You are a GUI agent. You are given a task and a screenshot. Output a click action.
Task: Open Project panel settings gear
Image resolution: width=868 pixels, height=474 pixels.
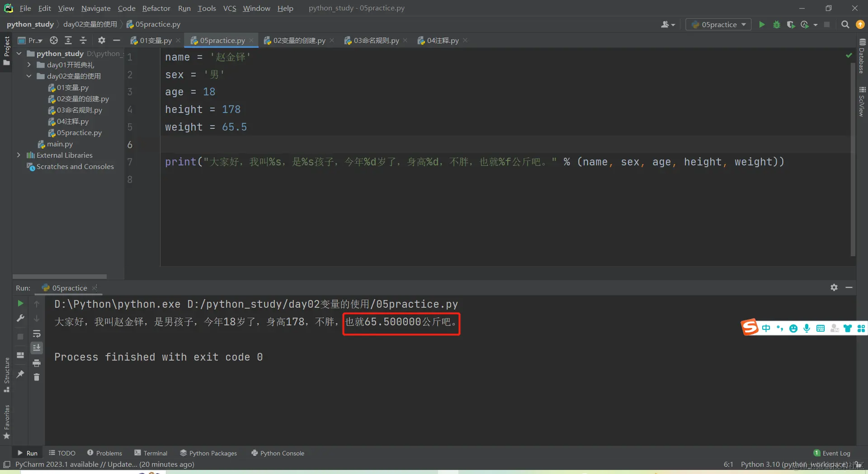pyautogui.click(x=102, y=40)
